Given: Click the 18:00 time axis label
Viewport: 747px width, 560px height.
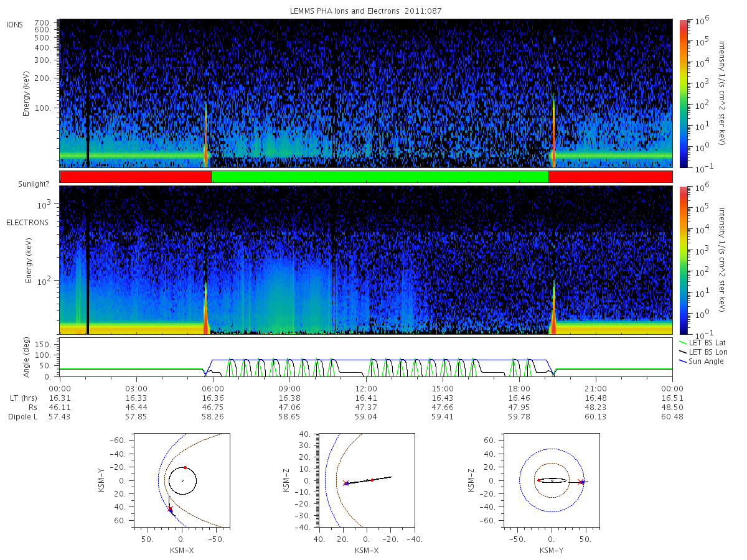Looking at the screenshot, I should [519, 388].
